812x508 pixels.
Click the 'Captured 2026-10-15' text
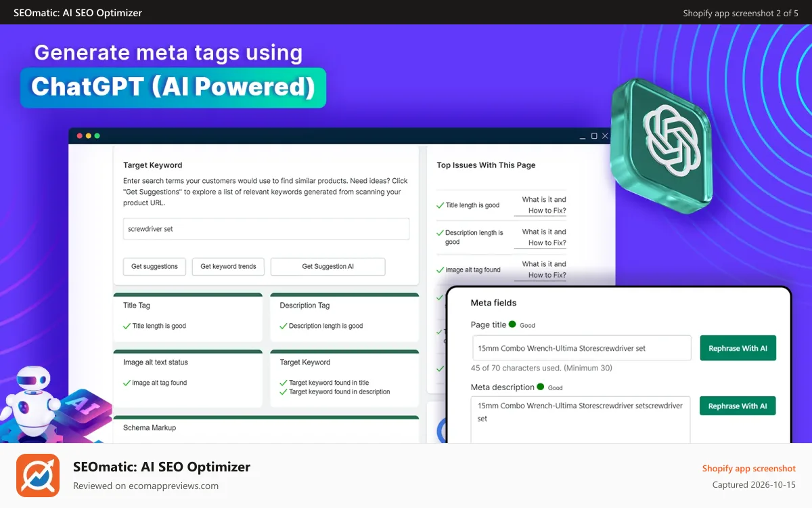coord(754,485)
